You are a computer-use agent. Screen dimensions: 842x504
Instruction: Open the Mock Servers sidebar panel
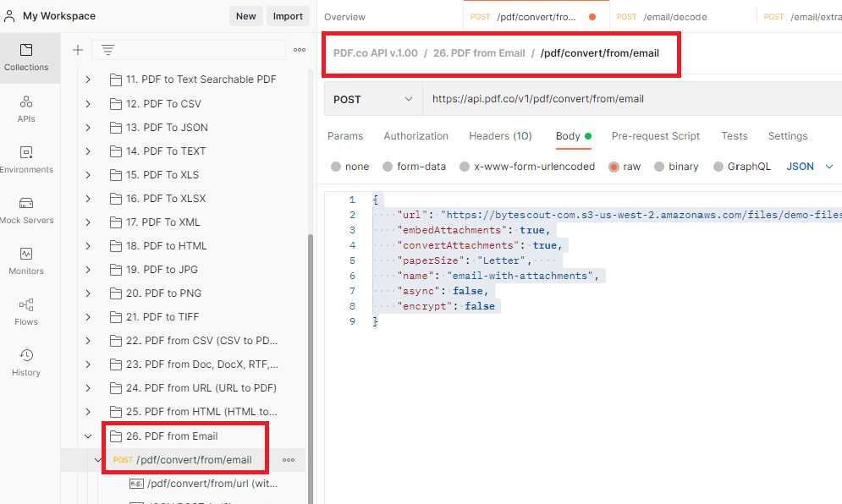(26, 210)
